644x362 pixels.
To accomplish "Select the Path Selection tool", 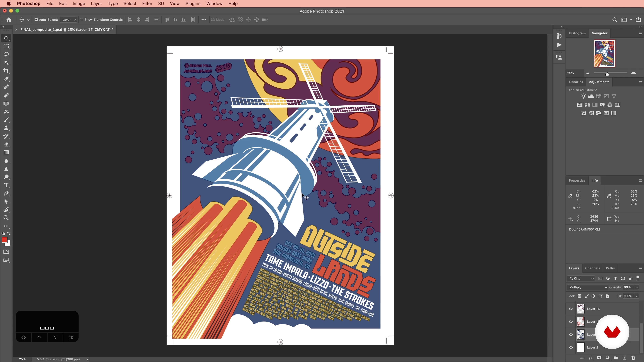I will coord(6,201).
